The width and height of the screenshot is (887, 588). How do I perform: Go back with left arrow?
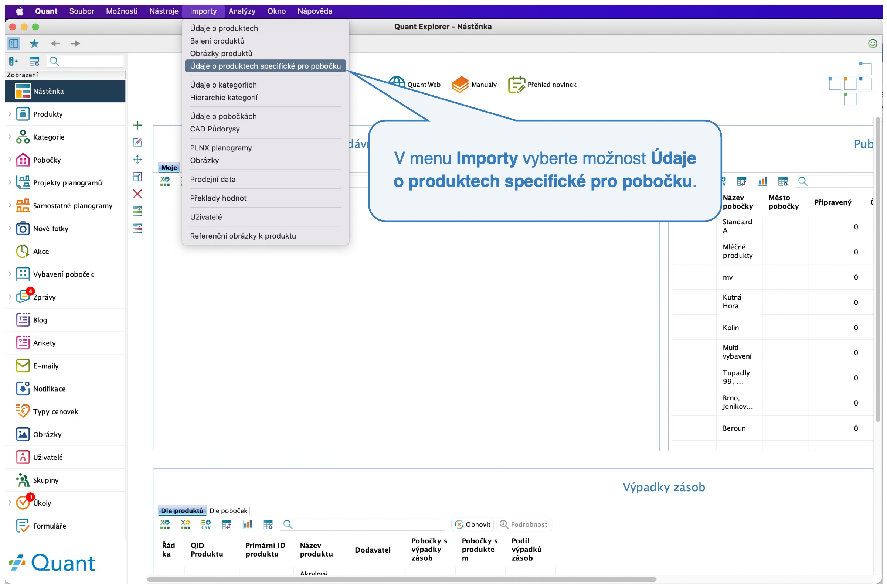pos(55,44)
